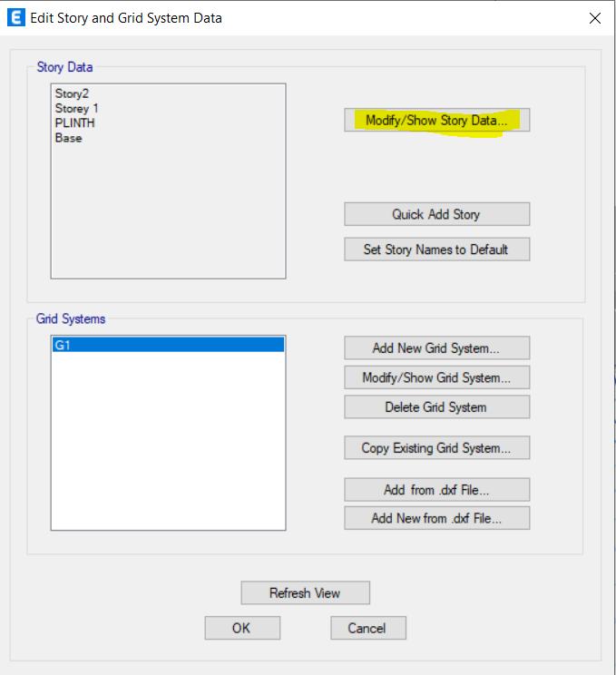Open Modify/Show Grid System dialog

tap(437, 377)
